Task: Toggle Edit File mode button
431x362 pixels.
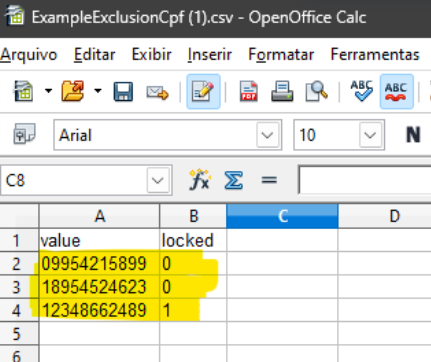Action: tap(203, 91)
